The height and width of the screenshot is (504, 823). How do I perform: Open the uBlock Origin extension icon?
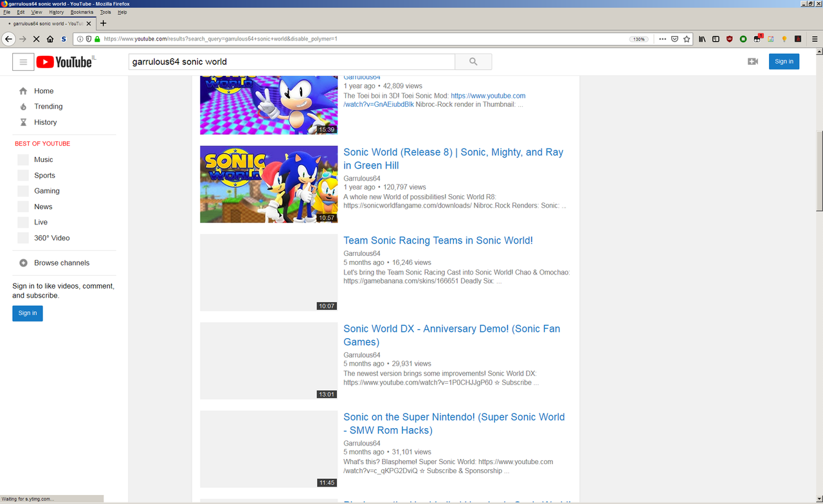(730, 39)
